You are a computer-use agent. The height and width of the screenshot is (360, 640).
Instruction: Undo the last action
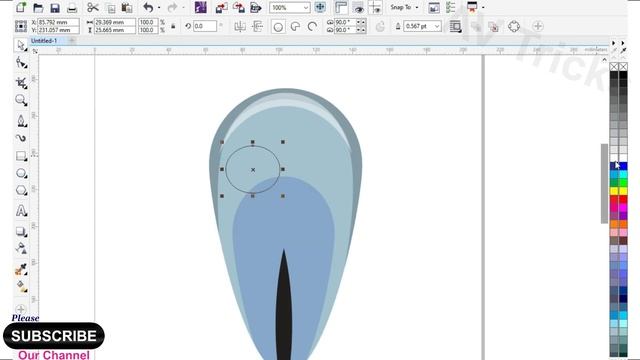148,7
